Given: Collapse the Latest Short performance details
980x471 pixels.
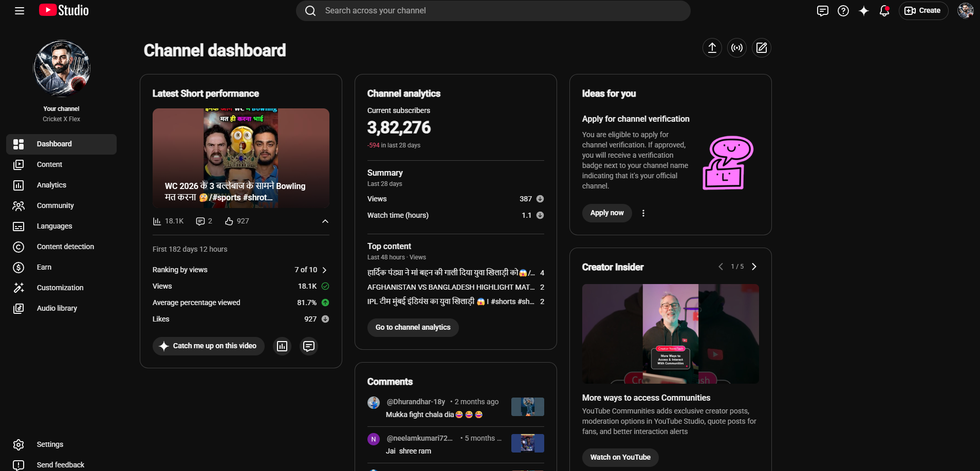Looking at the screenshot, I should click(x=325, y=221).
